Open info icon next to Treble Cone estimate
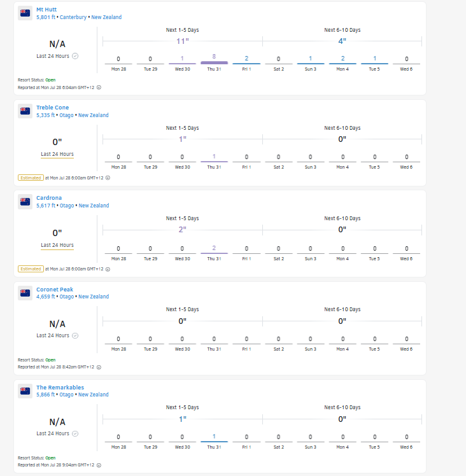 pyautogui.click(x=108, y=178)
